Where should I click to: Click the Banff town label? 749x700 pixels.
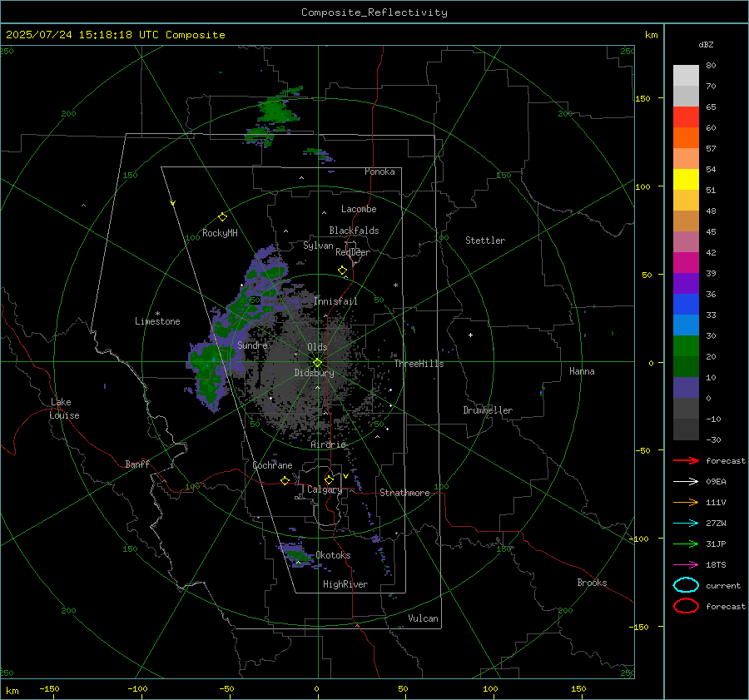(x=137, y=464)
